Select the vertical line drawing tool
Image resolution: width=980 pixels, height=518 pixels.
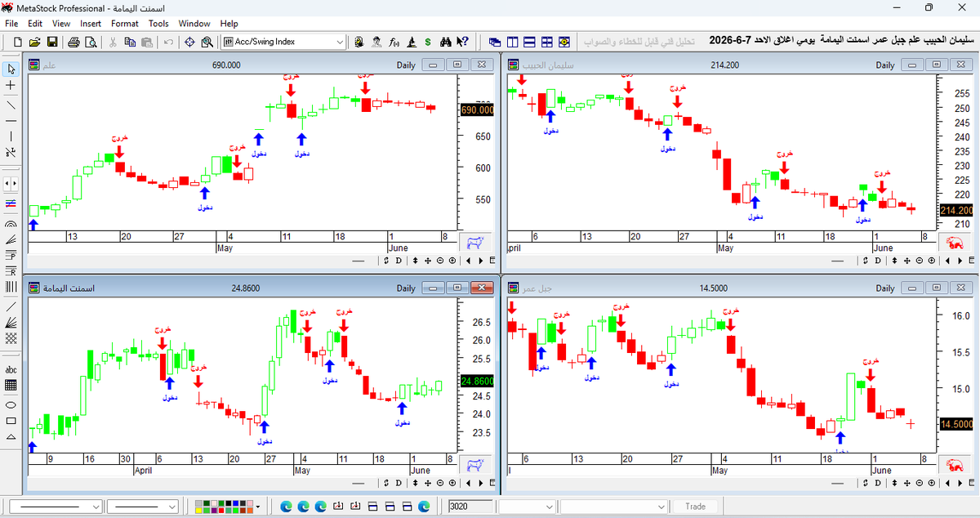[11, 136]
